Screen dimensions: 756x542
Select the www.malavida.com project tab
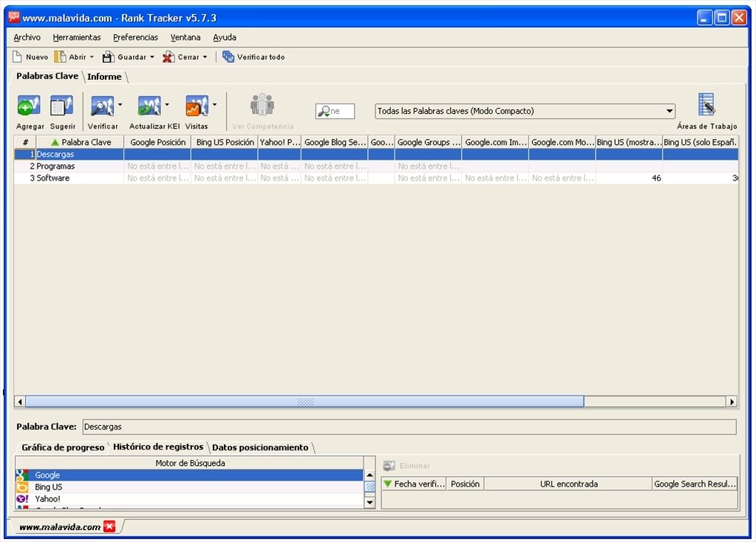tap(60, 527)
